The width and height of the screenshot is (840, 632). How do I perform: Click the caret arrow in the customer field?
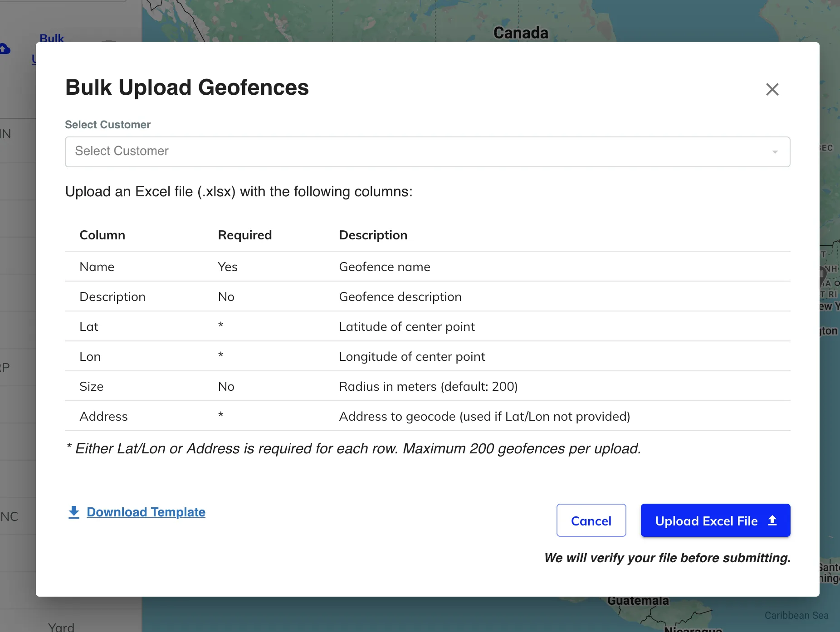[775, 152]
